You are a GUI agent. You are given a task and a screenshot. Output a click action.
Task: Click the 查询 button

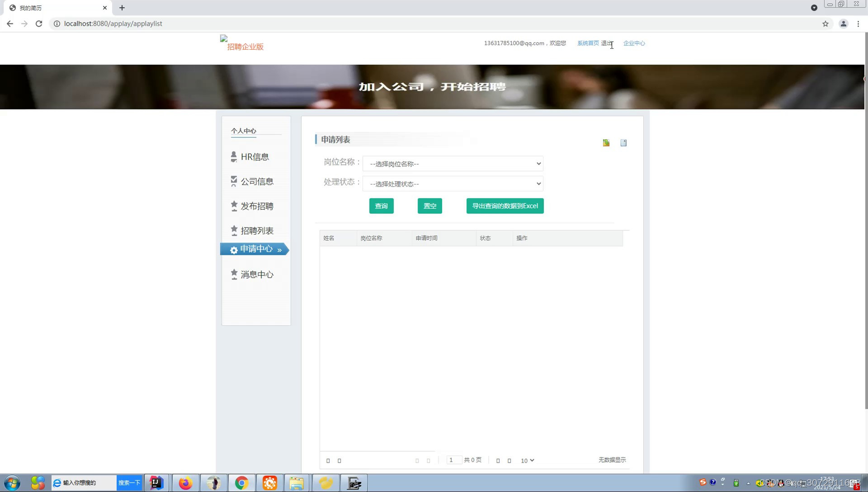[381, 206]
